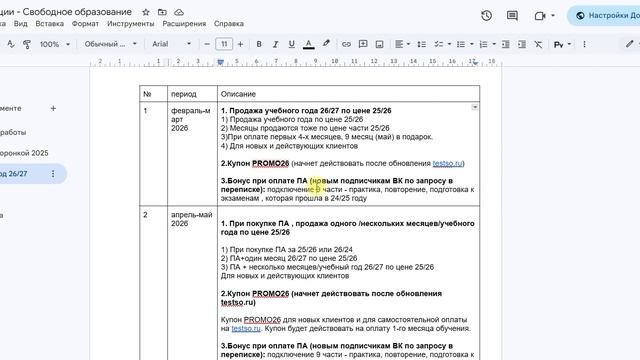Increase font size with plus button
This screenshot has width=640, height=360.
240,44
